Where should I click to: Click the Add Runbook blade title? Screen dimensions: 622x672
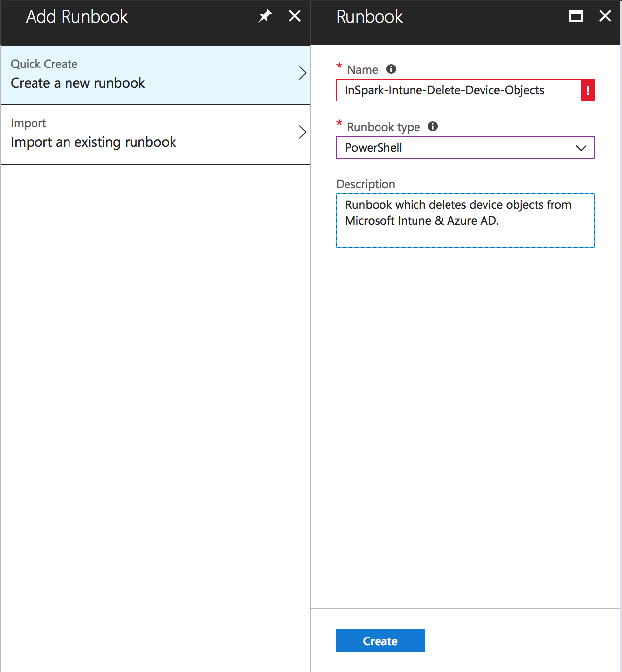[x=77, y=17]
